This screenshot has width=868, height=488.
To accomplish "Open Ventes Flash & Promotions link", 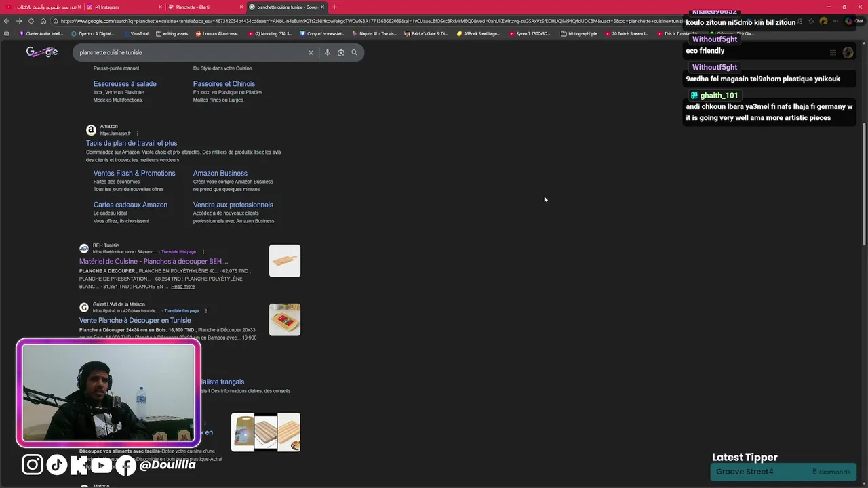I will click(x=134, y=174).
